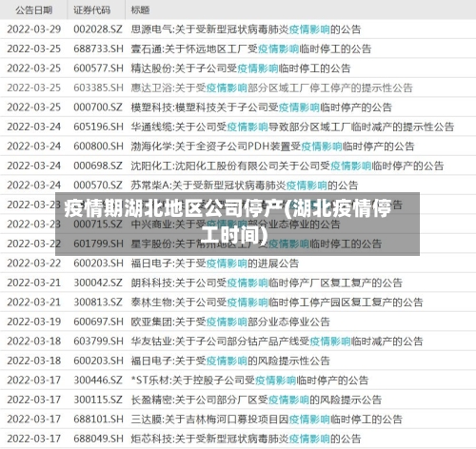Select code 600203.SH in the 风险提示性公告 row
Viewport: 476px width, 449px height.
[x=98, y=361]
